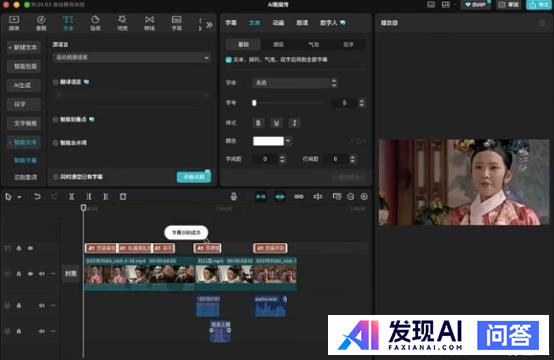
Task: Click the trim-right-of-playhead tool
Action: click(106, 196)
